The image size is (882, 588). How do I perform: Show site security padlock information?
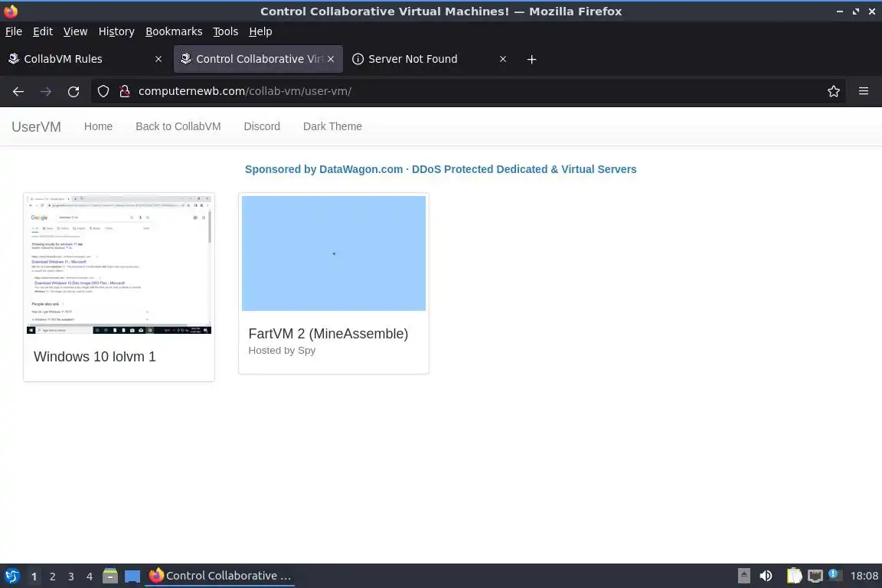click(124, 91)
